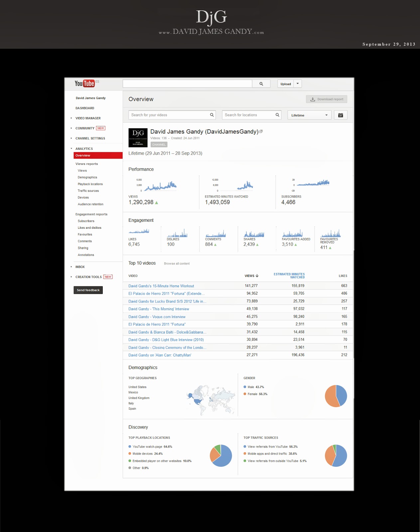Click the Browse all content link

click(177, 264)
